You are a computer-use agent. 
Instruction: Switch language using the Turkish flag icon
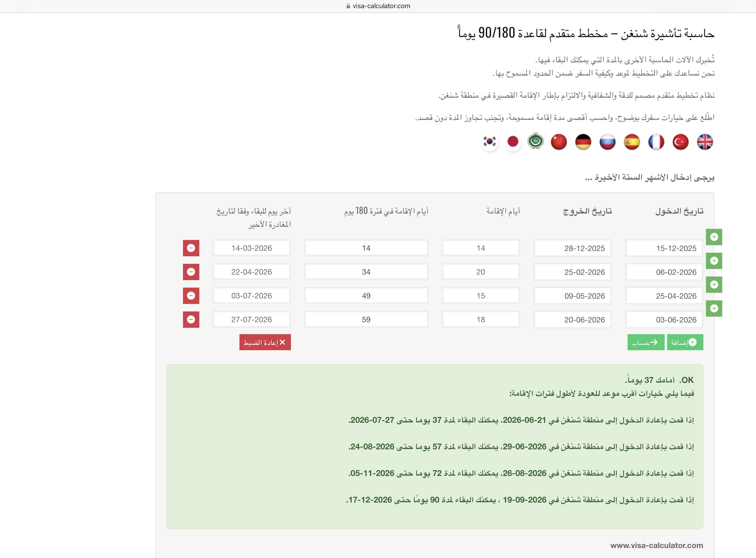coord(680,142)
